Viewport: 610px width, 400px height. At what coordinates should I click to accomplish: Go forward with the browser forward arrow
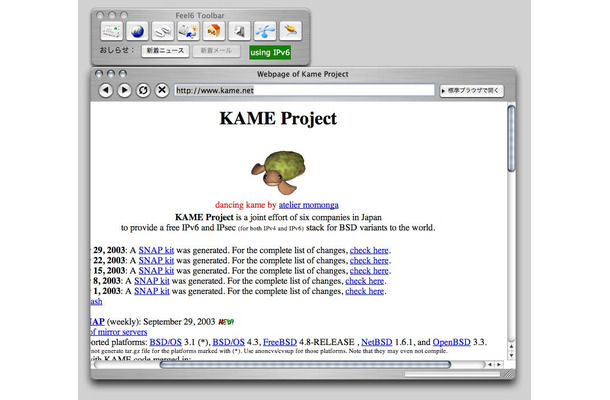pos(124,90)
